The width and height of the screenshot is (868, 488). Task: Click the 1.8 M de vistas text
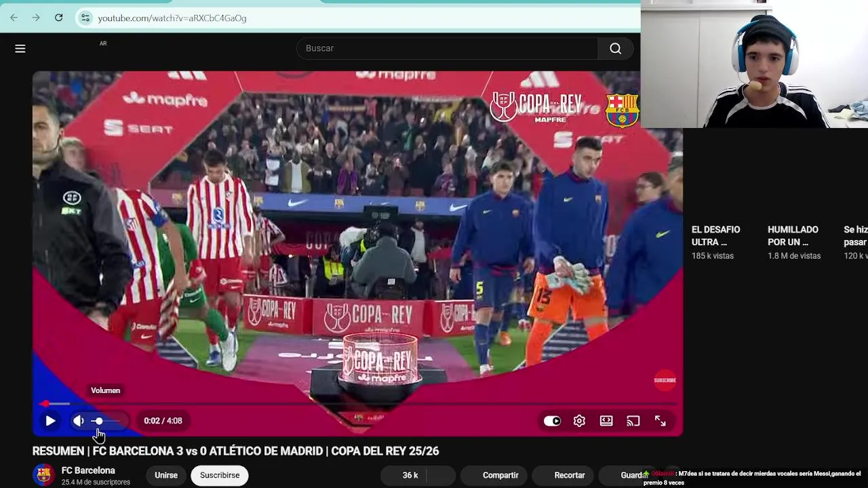tap(794, 256)
